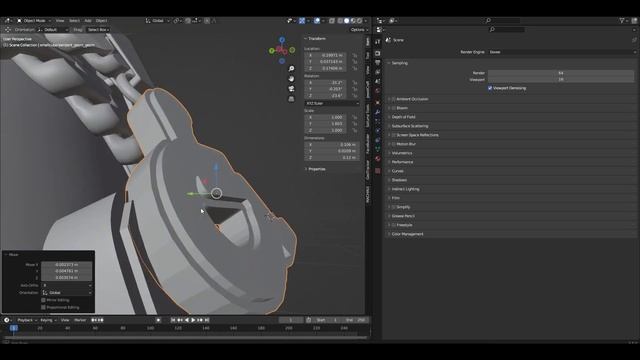
Task: Switch perspective/orthographic grid gizmo icon
Action: click(291, 99)
